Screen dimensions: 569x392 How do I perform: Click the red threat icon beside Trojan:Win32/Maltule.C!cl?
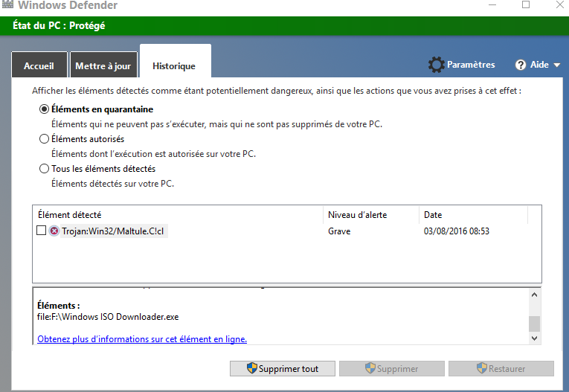click(x=54, y=231)
